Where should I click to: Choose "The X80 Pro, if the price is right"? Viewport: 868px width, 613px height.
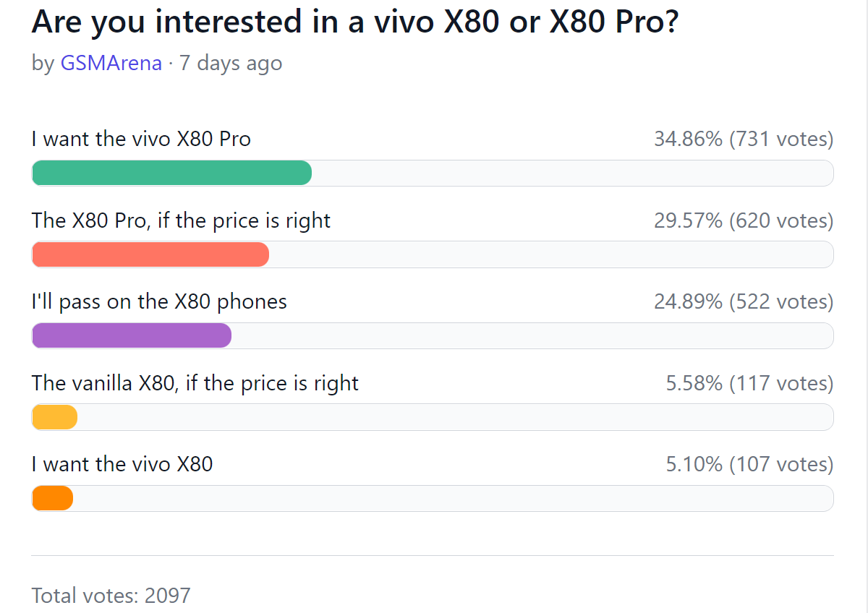click(x=181, y=220)
